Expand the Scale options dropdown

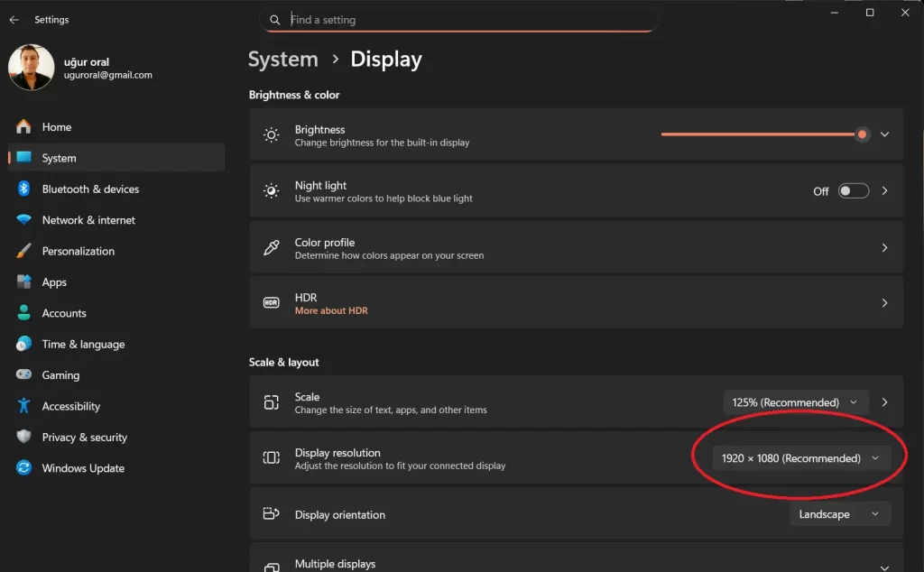[x=795, y=402]
